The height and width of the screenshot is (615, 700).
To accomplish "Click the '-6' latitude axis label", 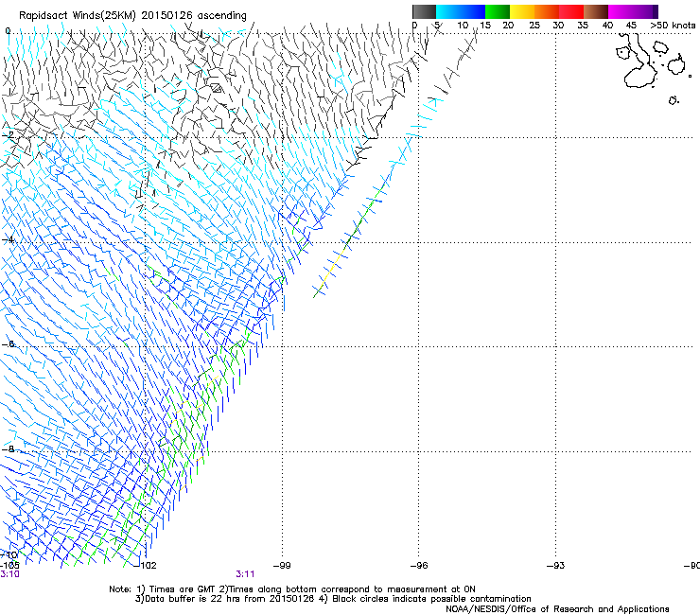I will (x=8, y=343).
